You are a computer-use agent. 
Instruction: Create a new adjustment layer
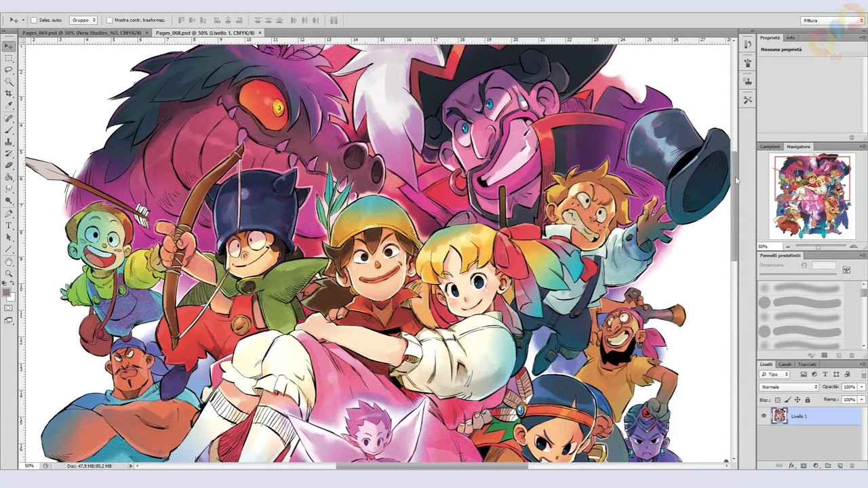pos(815,466)
